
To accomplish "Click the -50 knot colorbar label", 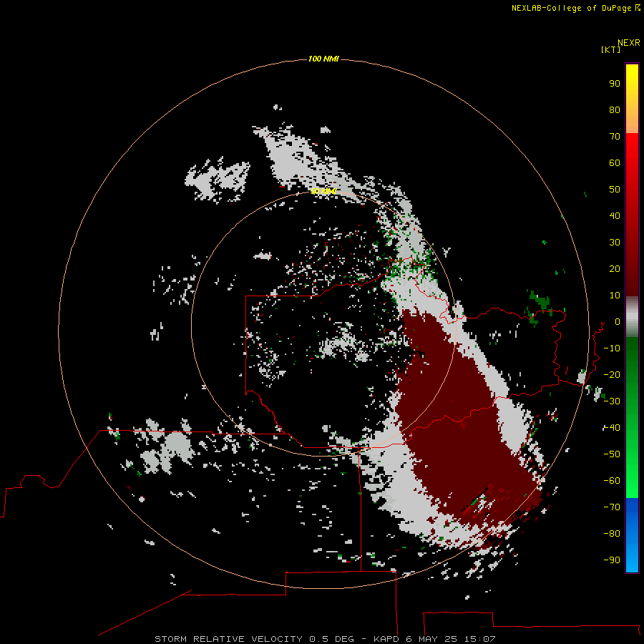I will (612, 454).
